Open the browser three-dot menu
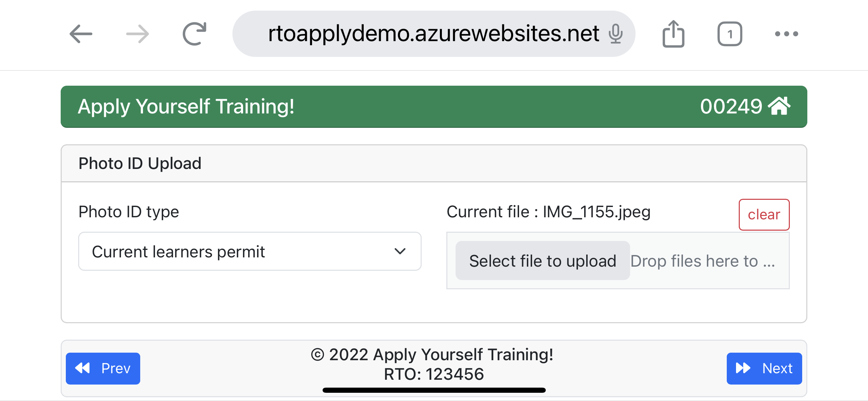Image resolution: width=868 pixels, height=401 pixels. click(x=786, y=34)
